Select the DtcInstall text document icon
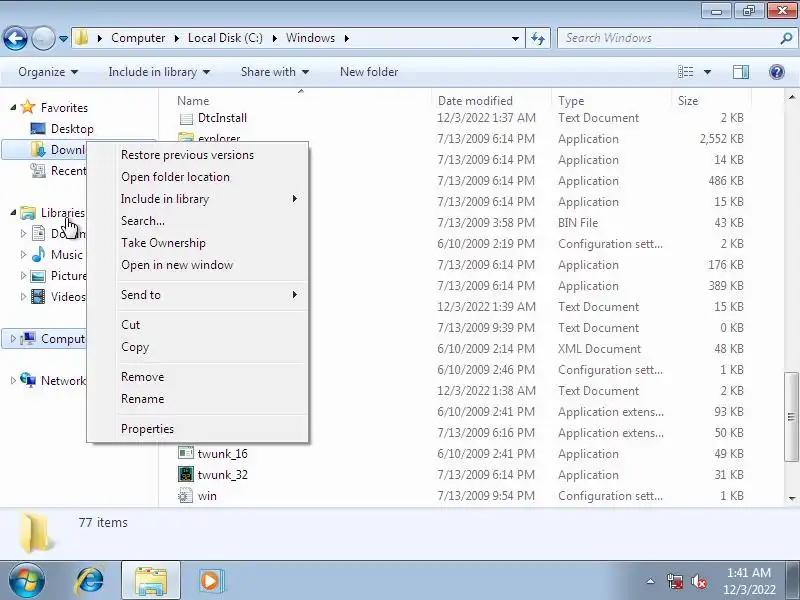 click(186, 118)
